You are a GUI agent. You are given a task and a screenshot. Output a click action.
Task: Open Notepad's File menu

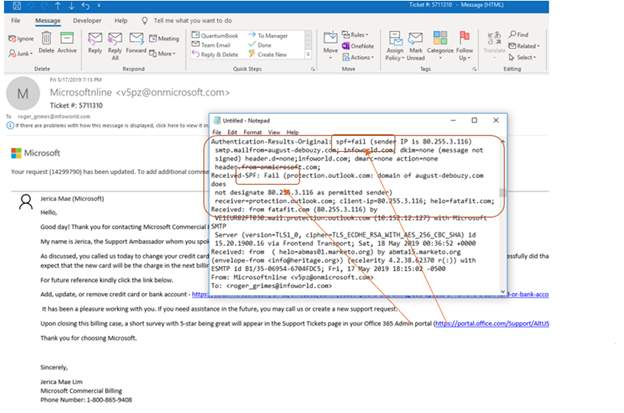216,132
